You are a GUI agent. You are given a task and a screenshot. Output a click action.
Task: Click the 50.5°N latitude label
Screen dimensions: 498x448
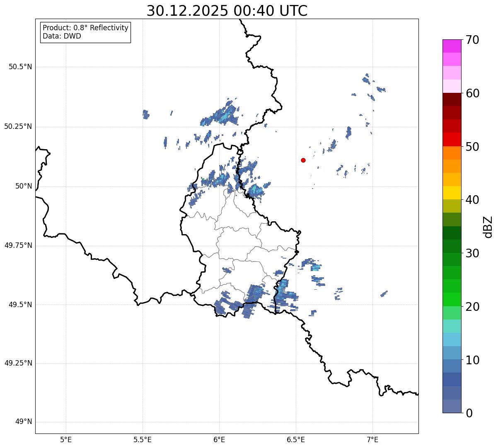pyautogui.click(x=20, y=67)
